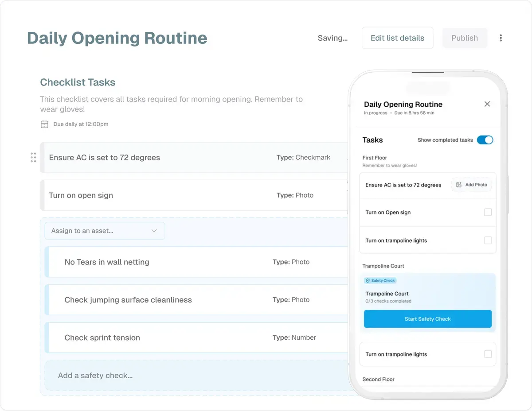
Task: Check the Turn on Open sign checkbox
Action: pyautogui.click(x=488, y=212)
